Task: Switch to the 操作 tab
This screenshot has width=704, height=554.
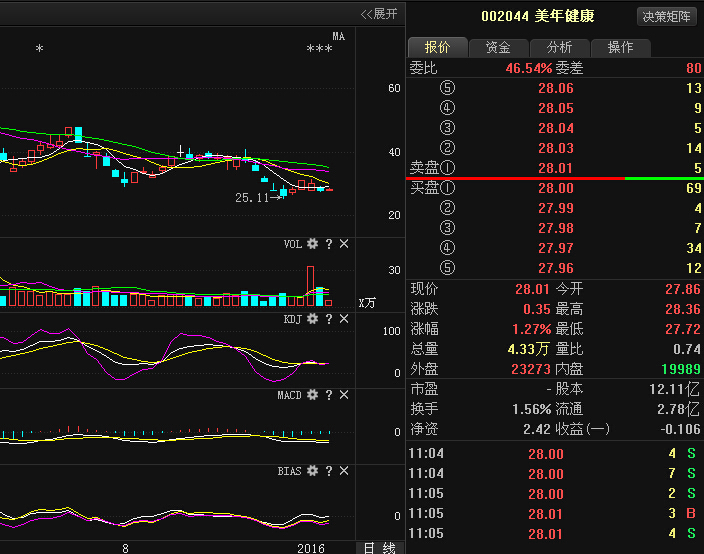Action: 620,47
